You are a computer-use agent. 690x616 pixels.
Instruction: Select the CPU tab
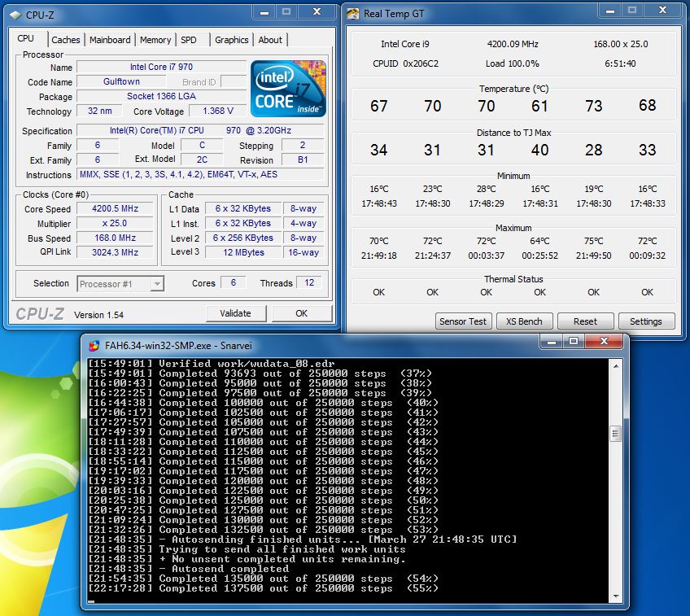[26, 38]
